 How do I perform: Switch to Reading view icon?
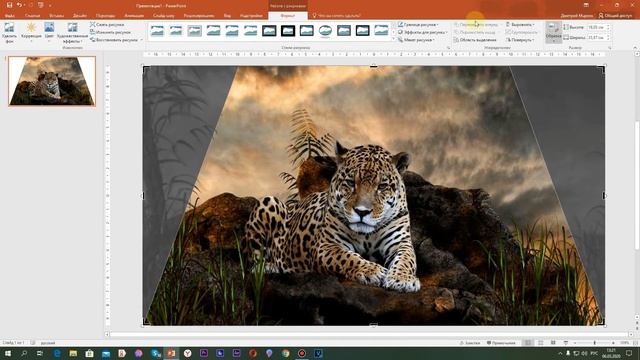pos(553,343)
